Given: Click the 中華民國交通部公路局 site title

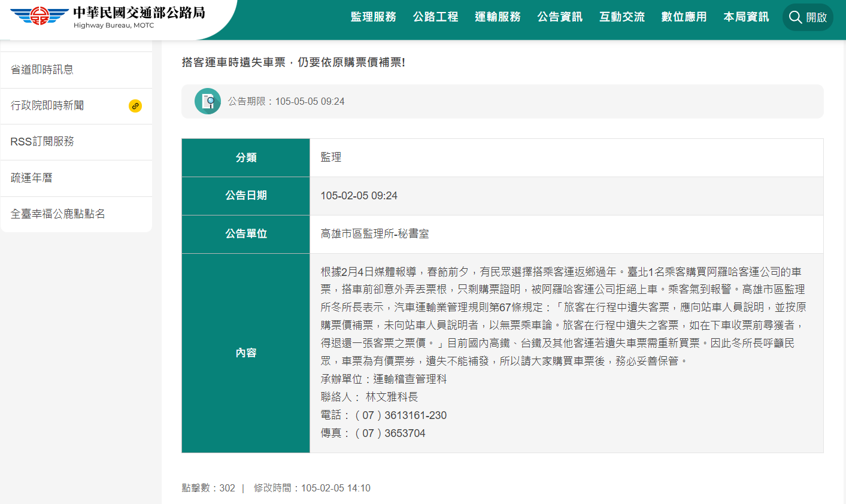Looking at the screenshot, I should [x=139, y=13].
